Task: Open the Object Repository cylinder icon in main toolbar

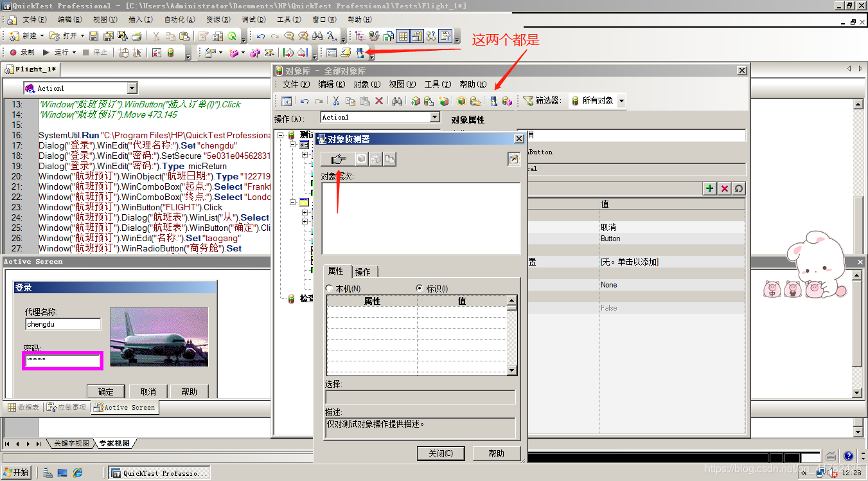Action: tap(170, 53)
